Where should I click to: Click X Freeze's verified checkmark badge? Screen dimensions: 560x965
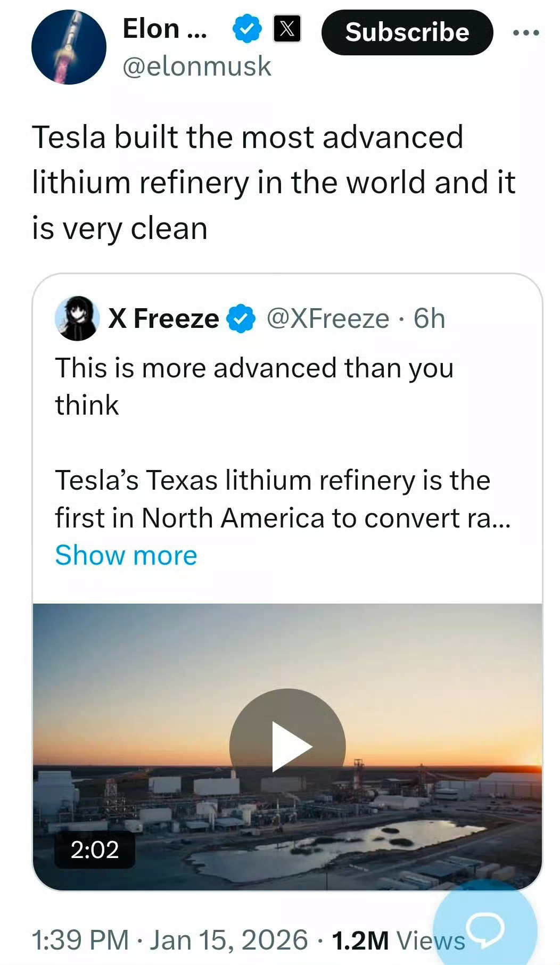[241, 318]
